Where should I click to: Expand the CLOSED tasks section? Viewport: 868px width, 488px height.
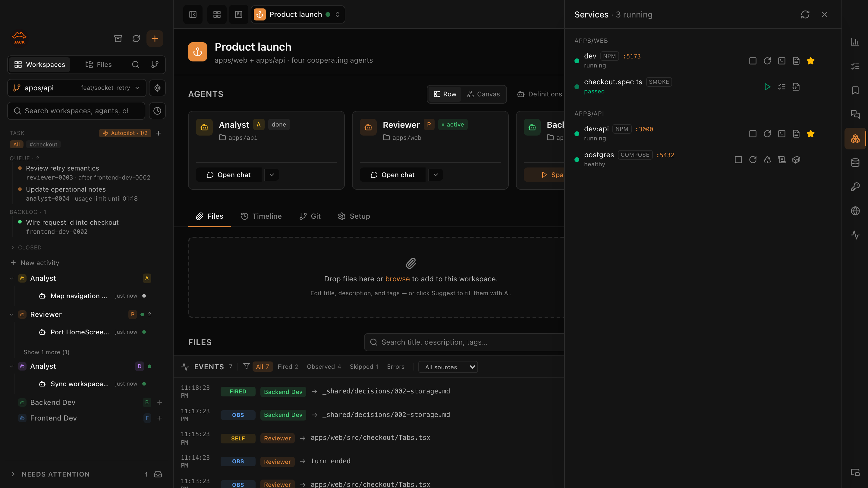(x=26, y=248)
